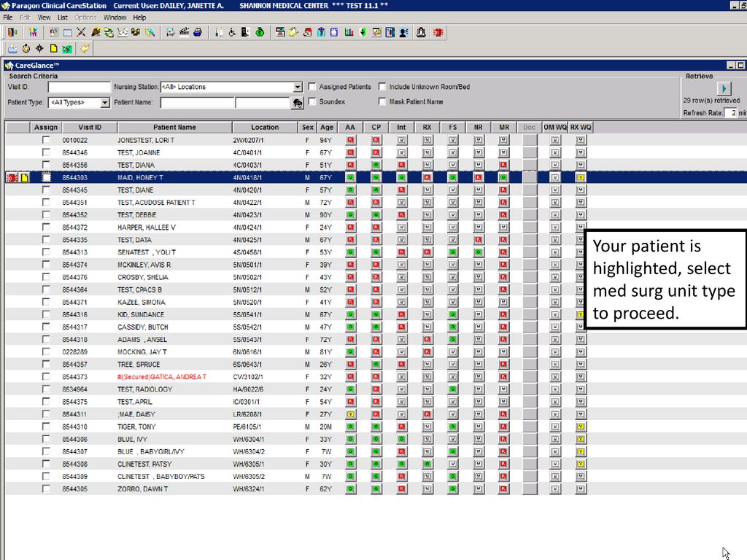Click the colorful people group toolbar icon
Viewport: 747px width, 560px height.
click(x=33, y=32)
